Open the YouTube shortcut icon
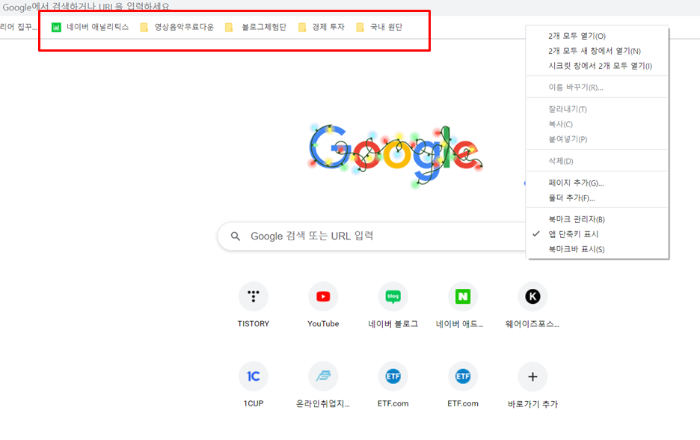Screen dimensions: 700x440 click(323, 296)
